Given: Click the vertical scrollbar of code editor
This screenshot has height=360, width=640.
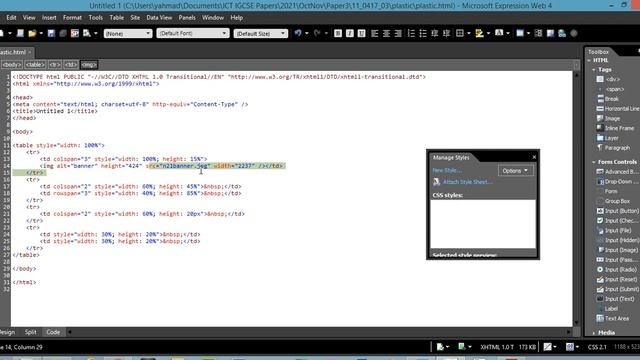Looking at the screenshot, I should pyautogui.click(x=576, y=198).
